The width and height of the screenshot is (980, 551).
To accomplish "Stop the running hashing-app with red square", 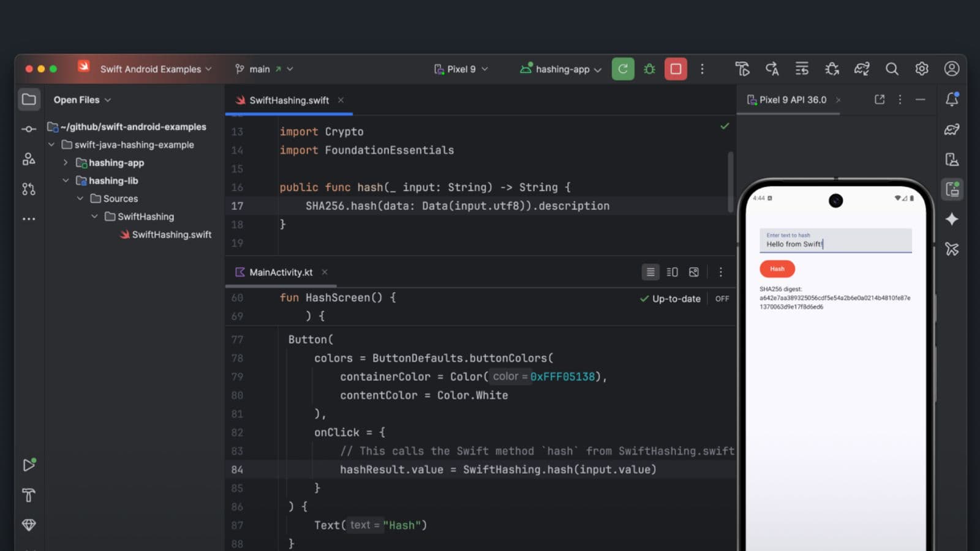I will tap(676, 69).
